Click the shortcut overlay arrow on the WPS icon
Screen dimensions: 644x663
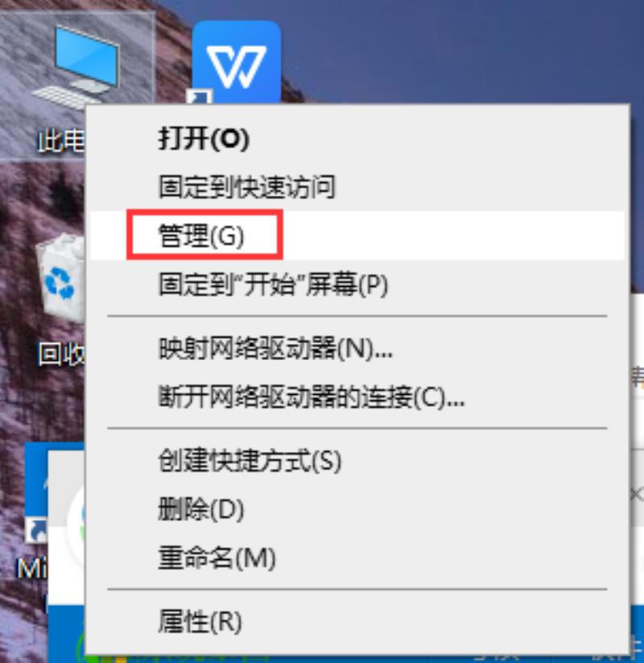(x=199, y=97)
